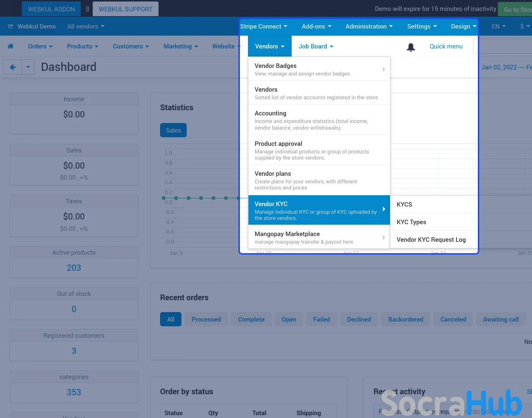Image resolution: width=532 pixels, height=418 pixels.
Task: Select the Sales statistics tab
Action: tap(173, 130)
